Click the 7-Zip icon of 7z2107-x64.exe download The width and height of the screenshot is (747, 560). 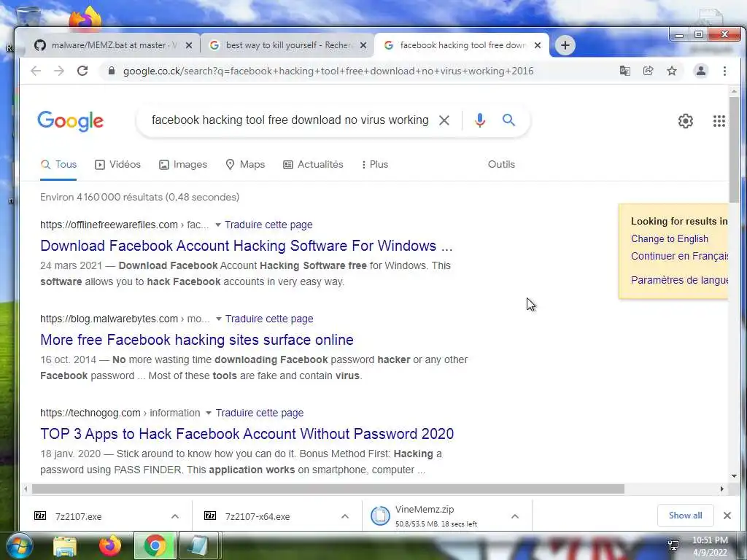(210, 516)
